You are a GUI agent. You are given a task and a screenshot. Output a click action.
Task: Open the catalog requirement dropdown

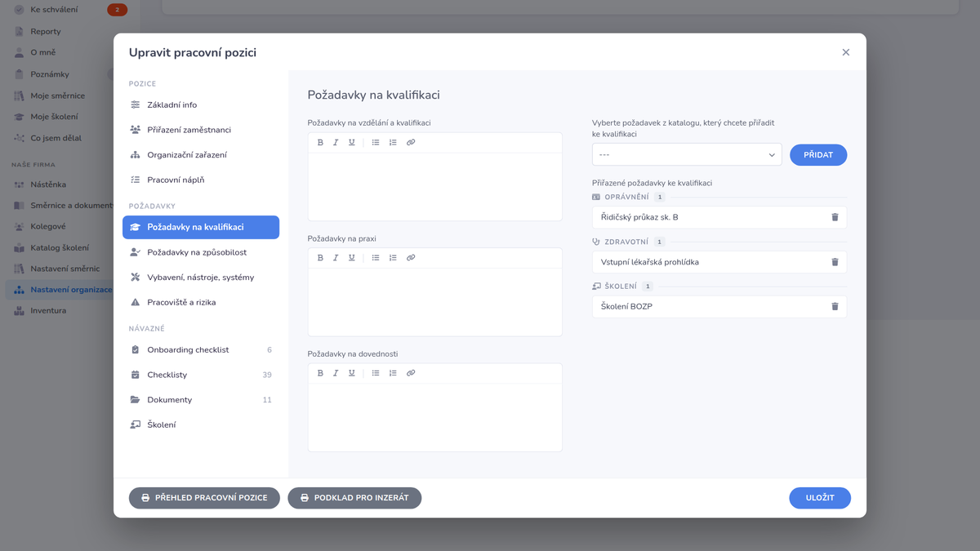tap(687, 154)
